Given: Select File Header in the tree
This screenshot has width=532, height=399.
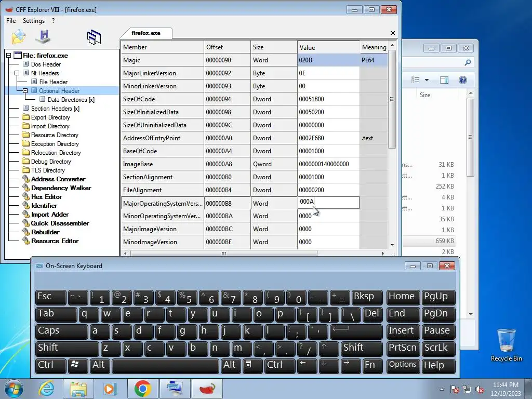Looking at the screenshot, I should [54, 82].
